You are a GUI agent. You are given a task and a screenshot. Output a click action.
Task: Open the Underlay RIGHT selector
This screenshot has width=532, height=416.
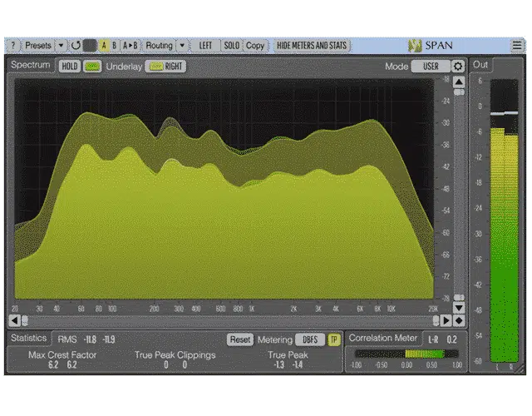click(165, 67)
